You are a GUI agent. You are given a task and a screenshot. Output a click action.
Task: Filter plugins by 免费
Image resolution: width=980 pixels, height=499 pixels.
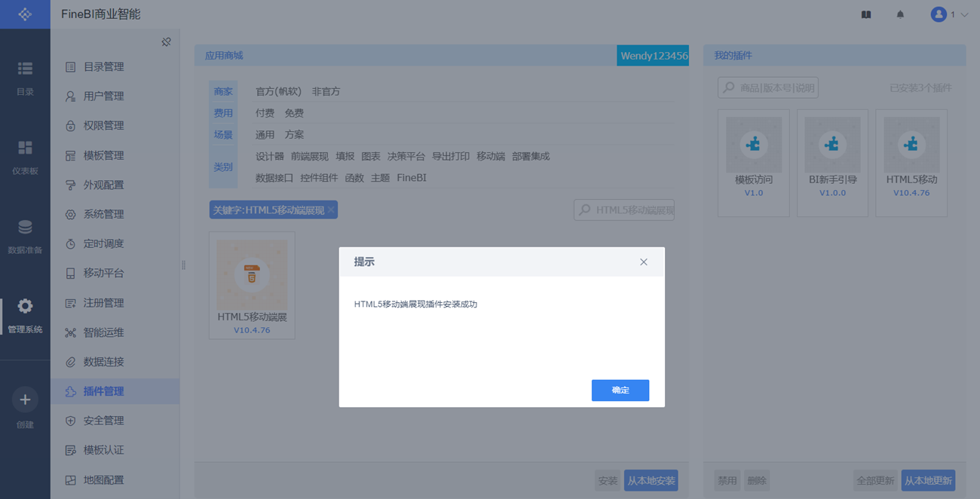tap(294, 113)
